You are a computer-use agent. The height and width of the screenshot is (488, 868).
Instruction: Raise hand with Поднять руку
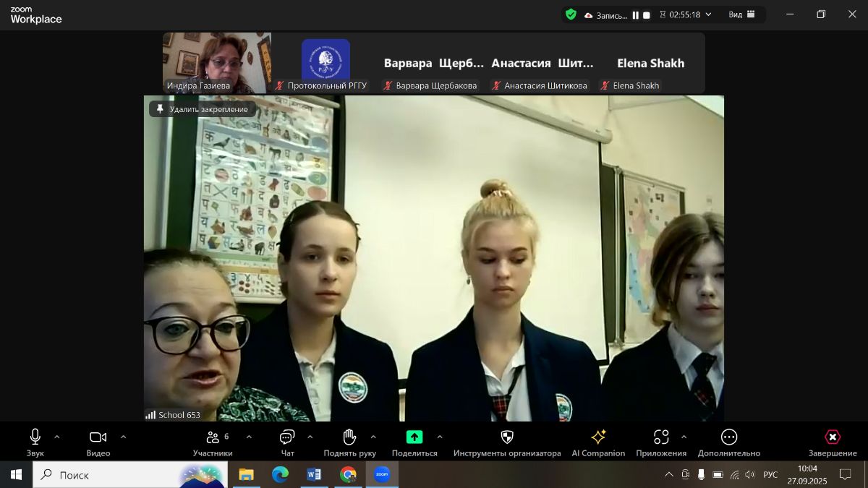pos(349,437)
